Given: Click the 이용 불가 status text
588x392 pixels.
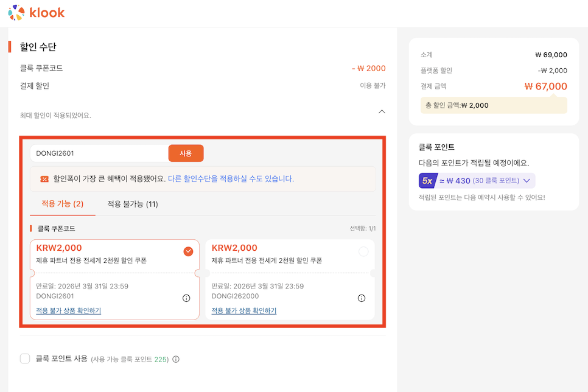Looking at the screenshot, I should [373, 86].
